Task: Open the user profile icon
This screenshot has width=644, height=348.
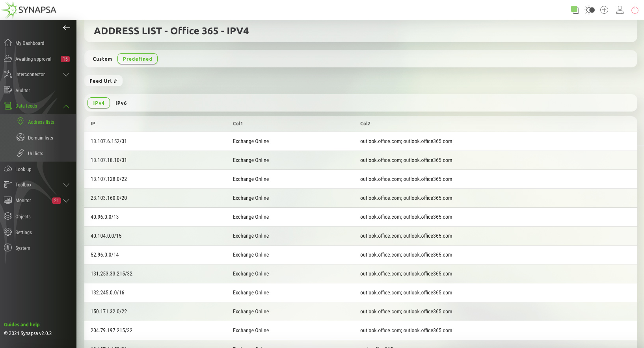Action: (620, 10)
